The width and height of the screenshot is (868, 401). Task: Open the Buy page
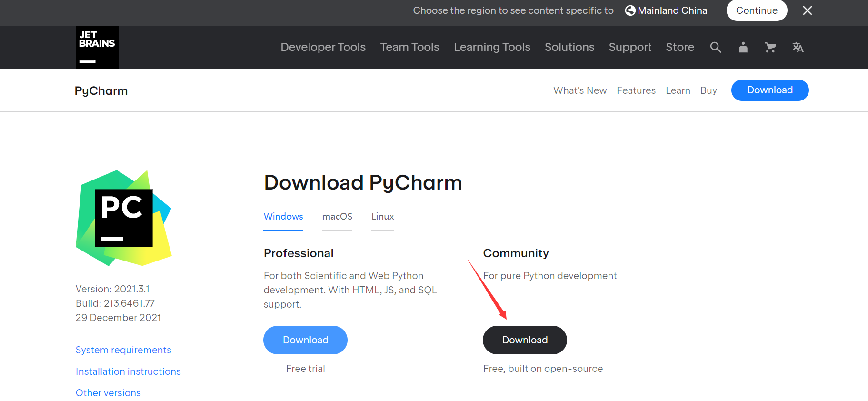click(x=708, y=90)
